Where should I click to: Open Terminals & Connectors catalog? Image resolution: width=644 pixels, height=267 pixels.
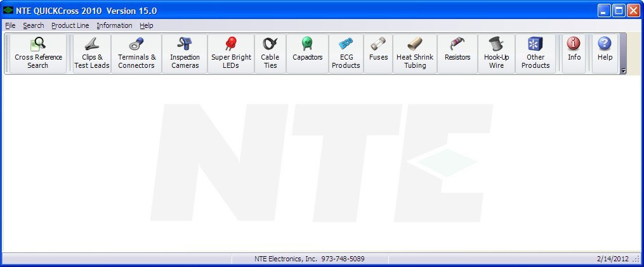tap(137, 53)
